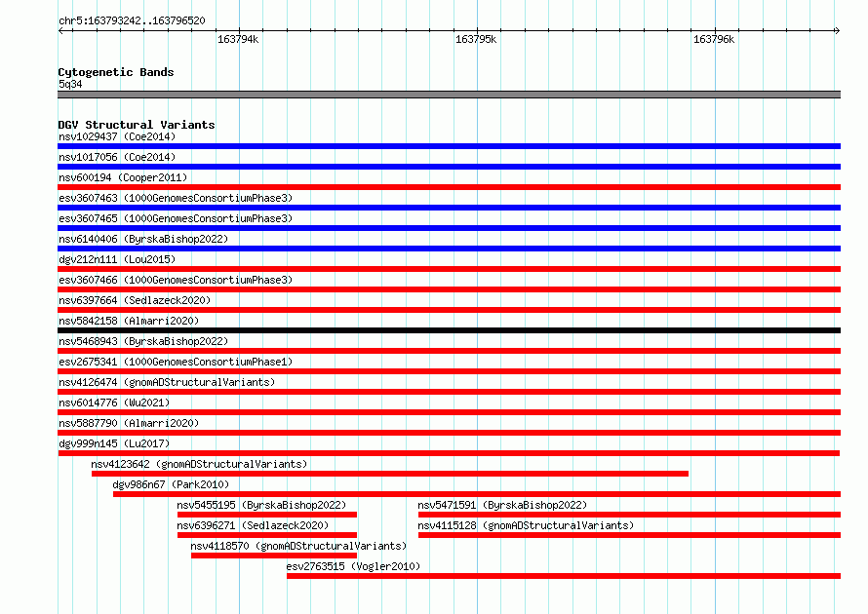Viewport: 868px width, 614px height.
Task: Open variant nsv4115128 (gnomADStructuralVariants) label
Action: (x=526, y=525)
